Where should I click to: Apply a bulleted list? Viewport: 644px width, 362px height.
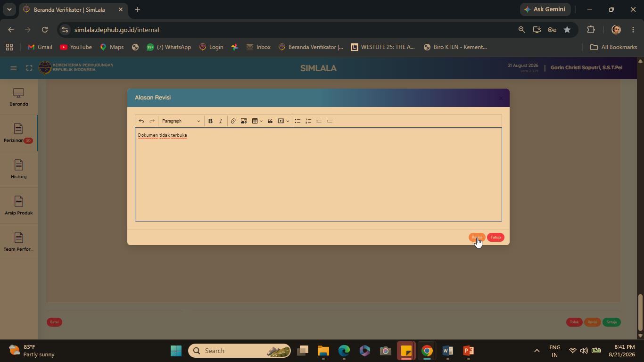point(297,121)
